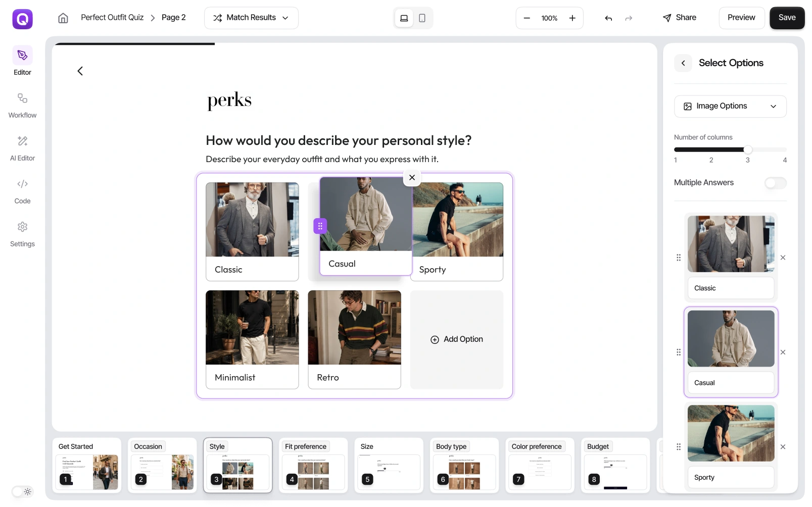Click the Share button
Screen dimensions: 812x507
pos(680,18)
